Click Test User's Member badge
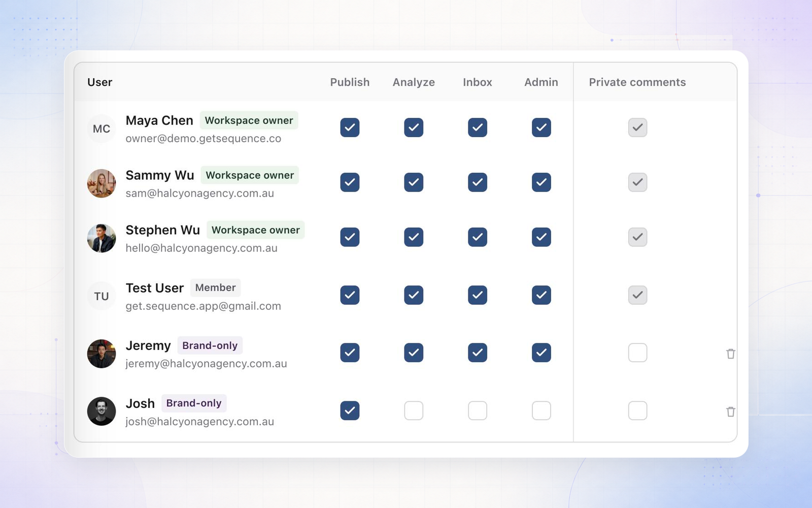This screenshot has width=812, height=508. 215,288
